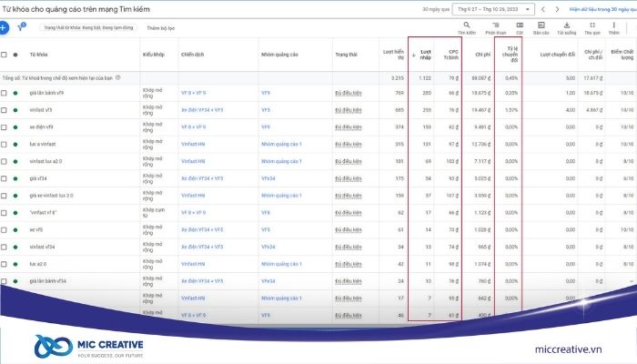The image size is (637, 364).
Task: Click the Tải xuống download icon
Action: click(567, 25)
